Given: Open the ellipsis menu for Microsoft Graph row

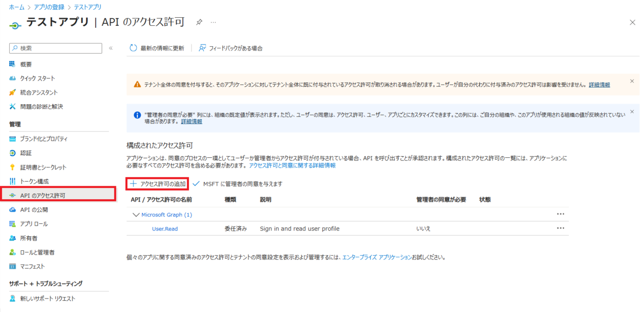Looking at the screenshot, I should pos(560,213).
